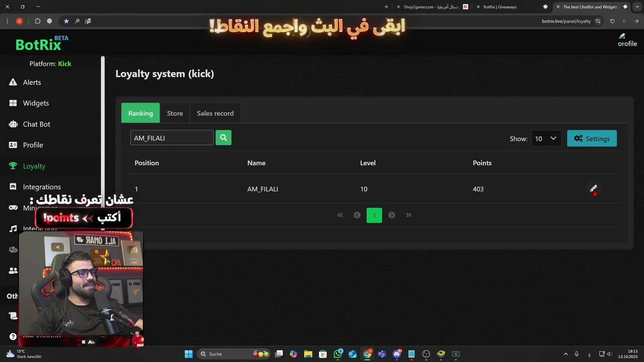Viewport: 644px width, 362px height.
Task: Bookmark this page with the star icon
Action: [x=66, y=21]
